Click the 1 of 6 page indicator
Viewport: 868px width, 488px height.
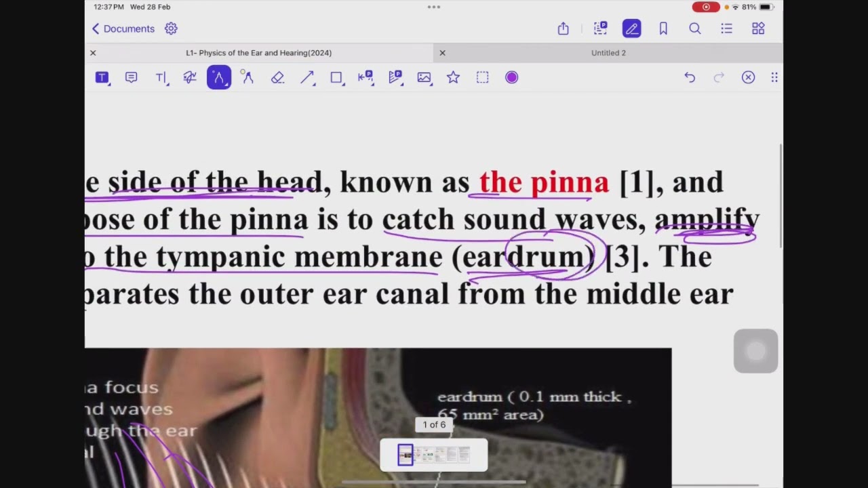(434, 425)
